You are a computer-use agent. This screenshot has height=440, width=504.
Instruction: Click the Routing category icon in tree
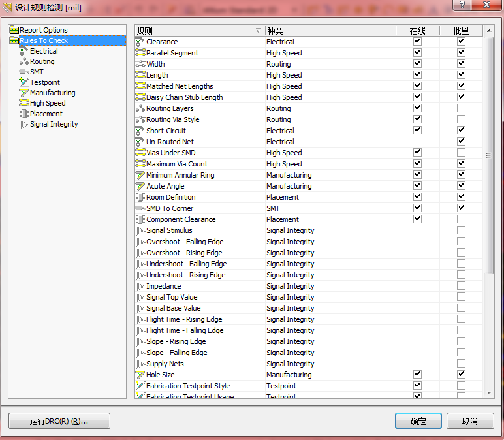pos(24,61)
